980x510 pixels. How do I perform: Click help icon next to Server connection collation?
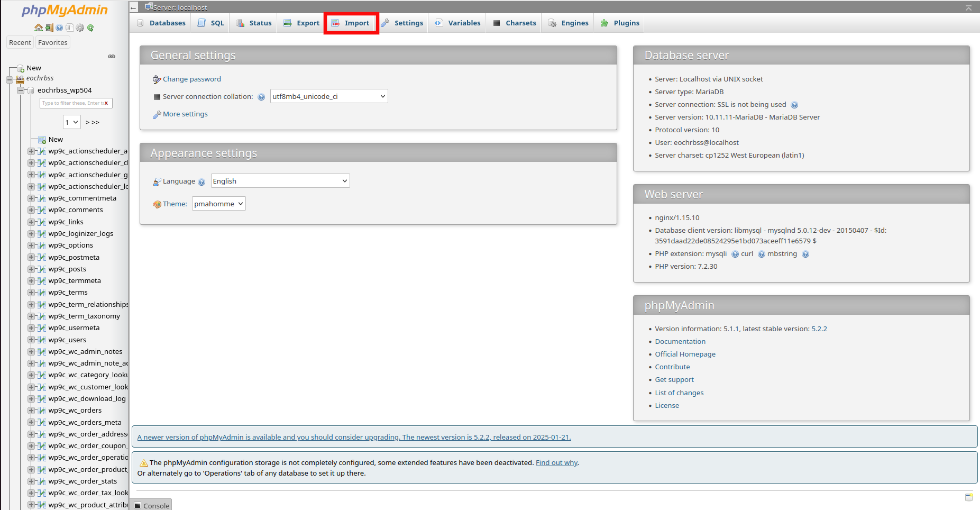click(261, 97)
